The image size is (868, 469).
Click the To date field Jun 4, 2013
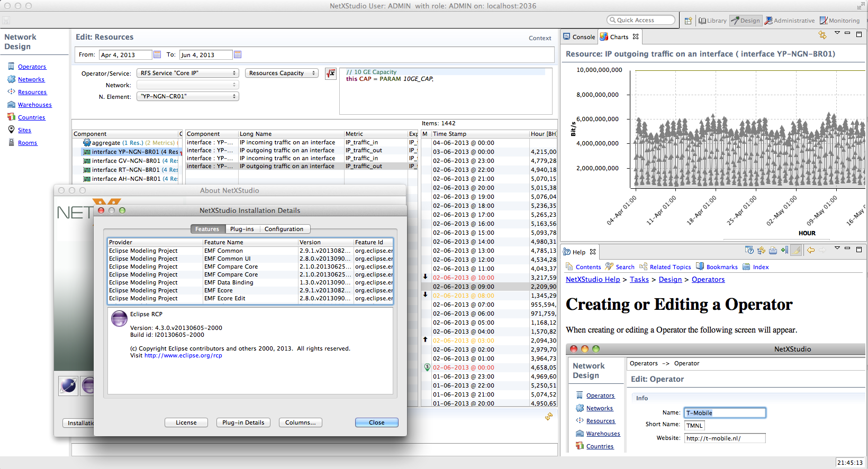pos(206,55)
